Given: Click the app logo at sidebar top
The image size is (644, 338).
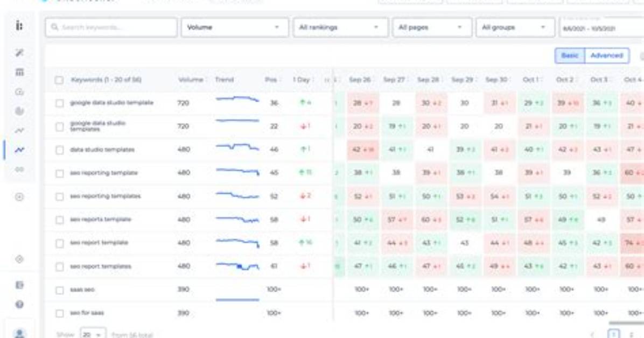Looking at the screenshot, I should coord(19,26).
